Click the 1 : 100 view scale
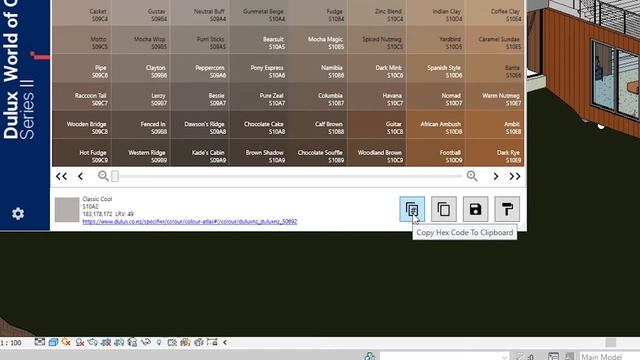The image size is (640, 360). [x=11, y=343]
